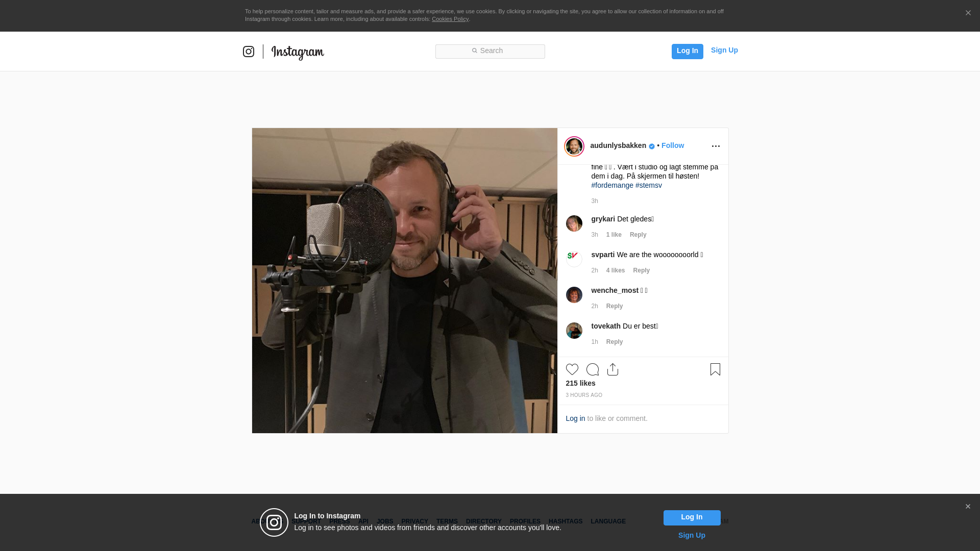The width and height of the screenshot is (980, 551).
Task: Open the three-dot more options menu
Action: click(716, 146)
